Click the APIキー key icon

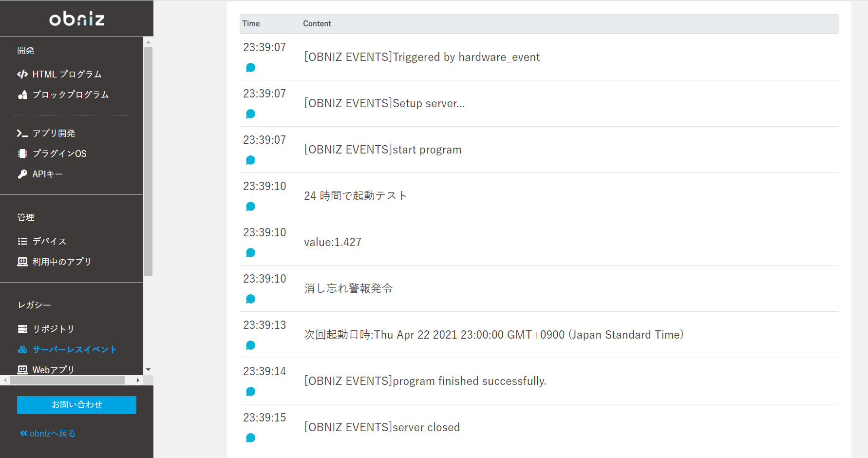click(x=22, y=174)
